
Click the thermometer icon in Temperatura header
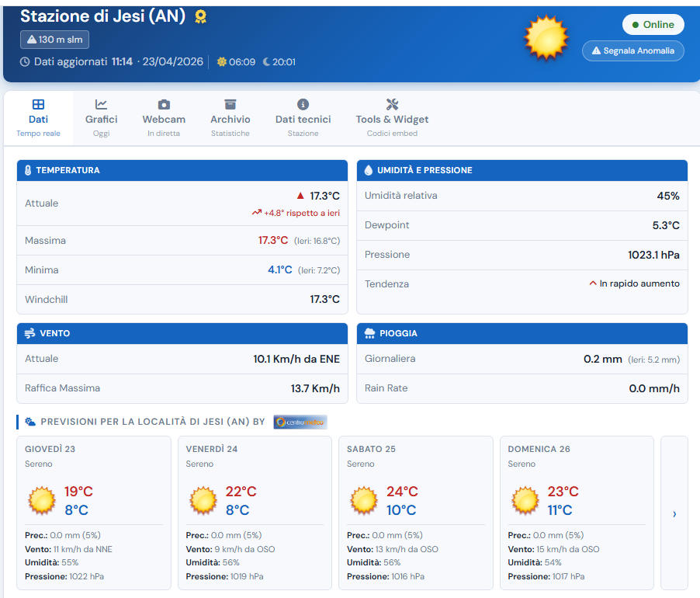(28, 170)
